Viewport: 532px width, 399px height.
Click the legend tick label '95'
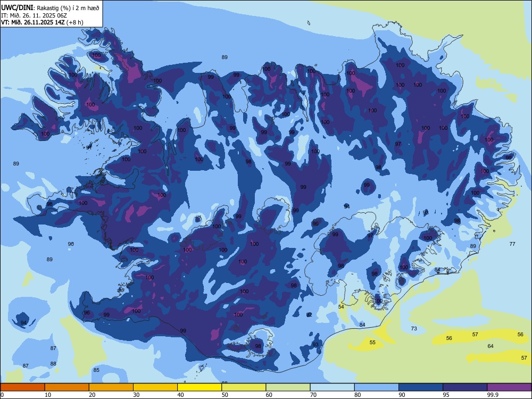446,395
